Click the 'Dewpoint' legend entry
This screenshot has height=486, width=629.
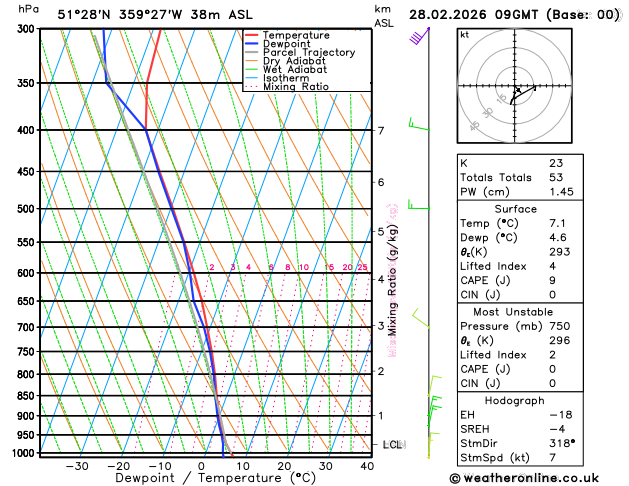pos(286,44)
